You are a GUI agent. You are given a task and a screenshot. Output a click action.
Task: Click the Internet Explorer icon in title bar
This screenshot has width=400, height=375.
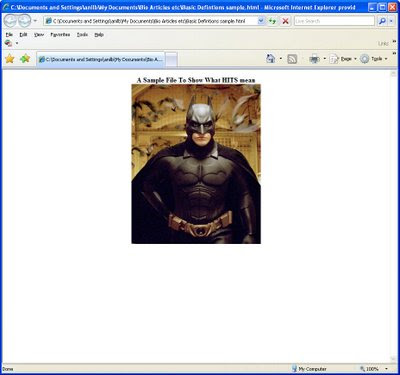tap(6, 7)
